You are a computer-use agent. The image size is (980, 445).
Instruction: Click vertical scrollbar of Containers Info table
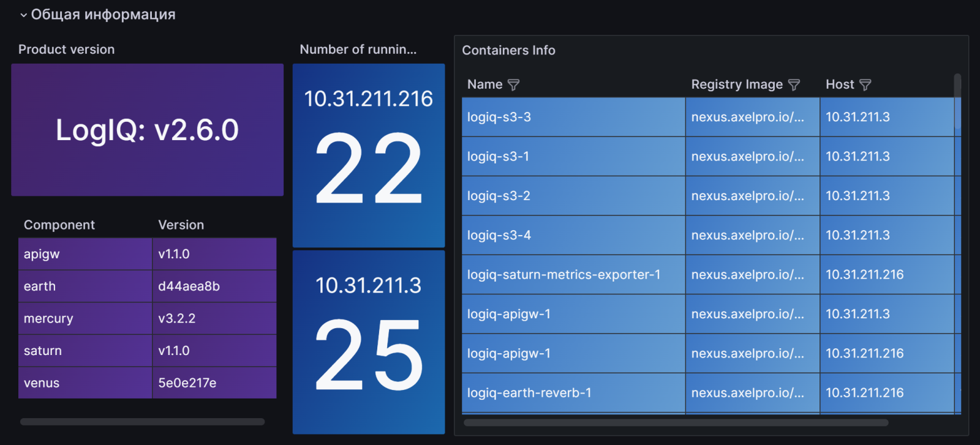(x=957, y=104)
